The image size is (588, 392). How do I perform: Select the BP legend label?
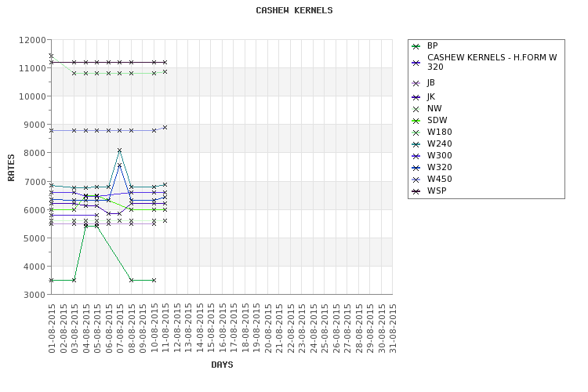(x=432, y=45)
